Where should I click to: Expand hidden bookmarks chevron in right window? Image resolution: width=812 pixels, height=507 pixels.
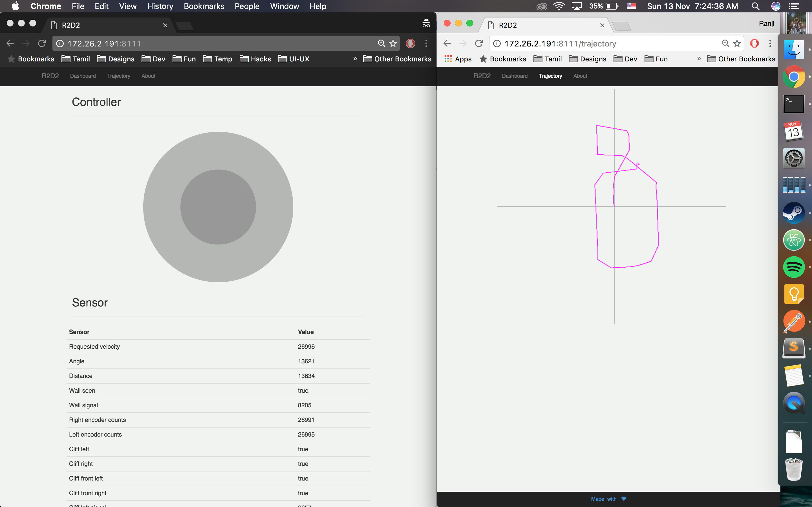(699, 59)
